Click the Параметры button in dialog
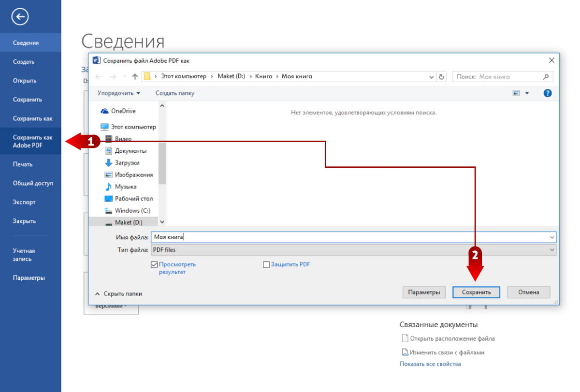The width and height of the screenshot is (580, 392). pyautogui.click(x=424, y=292)
